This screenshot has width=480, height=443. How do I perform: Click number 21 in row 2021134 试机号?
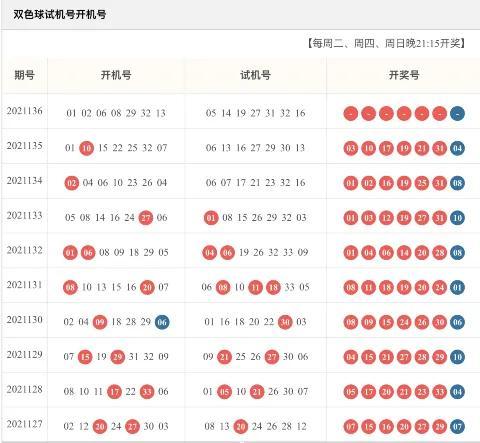pos(255,183)
